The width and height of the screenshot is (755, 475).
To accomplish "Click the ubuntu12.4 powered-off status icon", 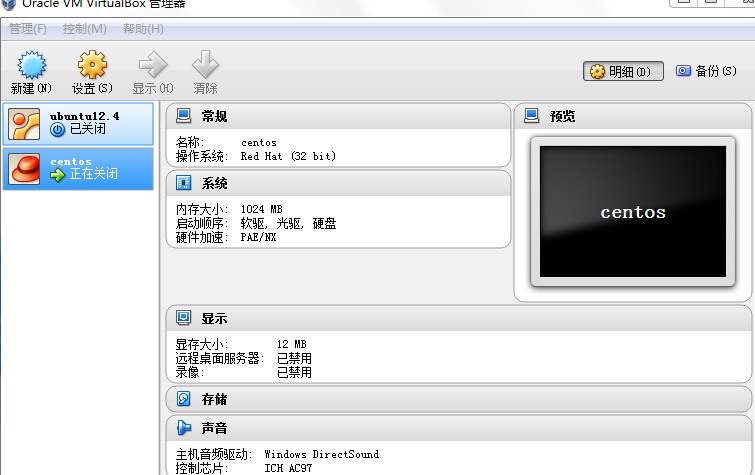I will click(57, 130).
